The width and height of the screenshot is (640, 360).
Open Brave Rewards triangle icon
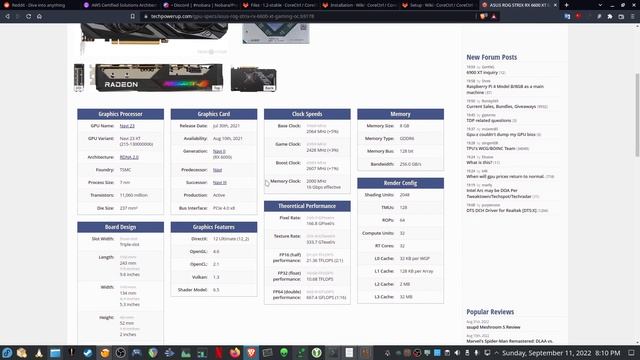(493, 16)
